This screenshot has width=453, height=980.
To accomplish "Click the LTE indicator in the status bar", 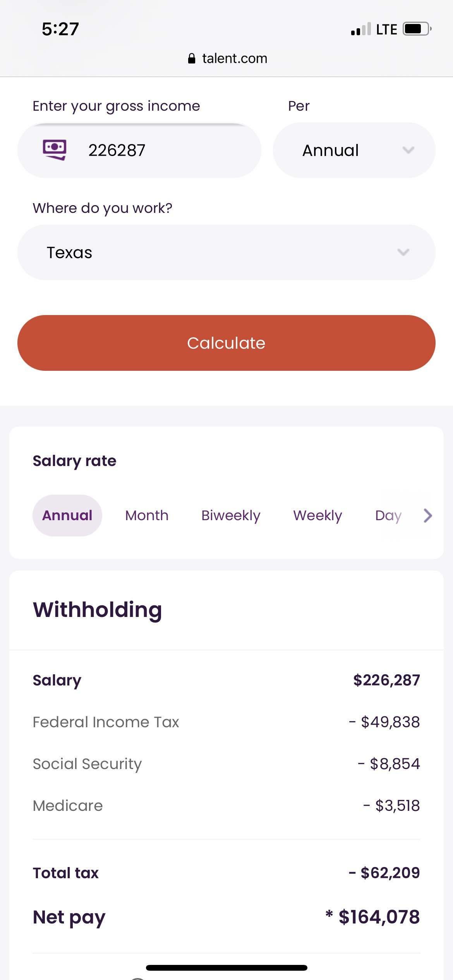I will [386, 28].
